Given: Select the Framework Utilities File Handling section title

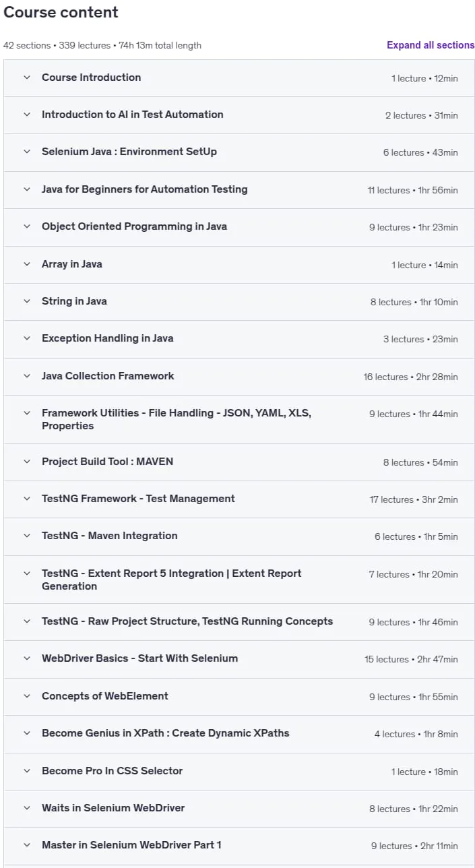Looking at the screenshot, I should point(177,419).
